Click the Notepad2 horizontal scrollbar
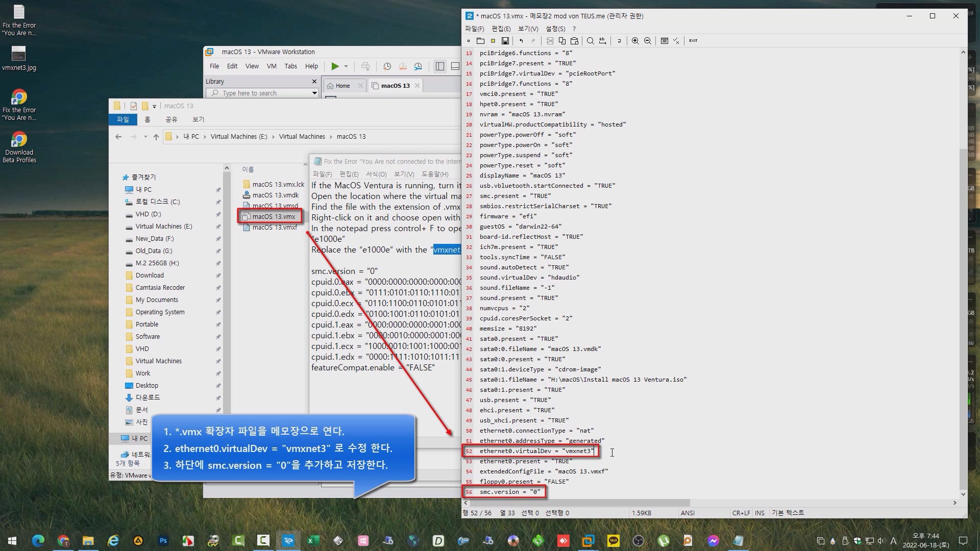Viewport: 980px width, 551px height. (579, 503)
